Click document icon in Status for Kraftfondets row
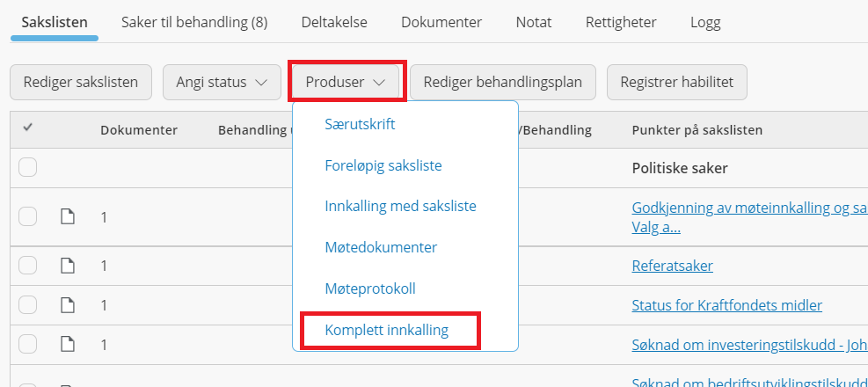The width and height of the screenshot is (868, 387). coord(67,305)
